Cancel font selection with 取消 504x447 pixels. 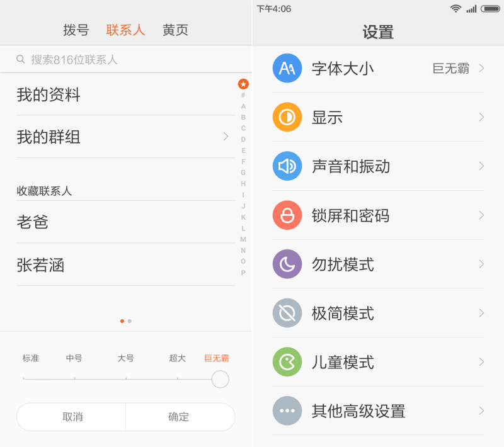tap(71, 417)
